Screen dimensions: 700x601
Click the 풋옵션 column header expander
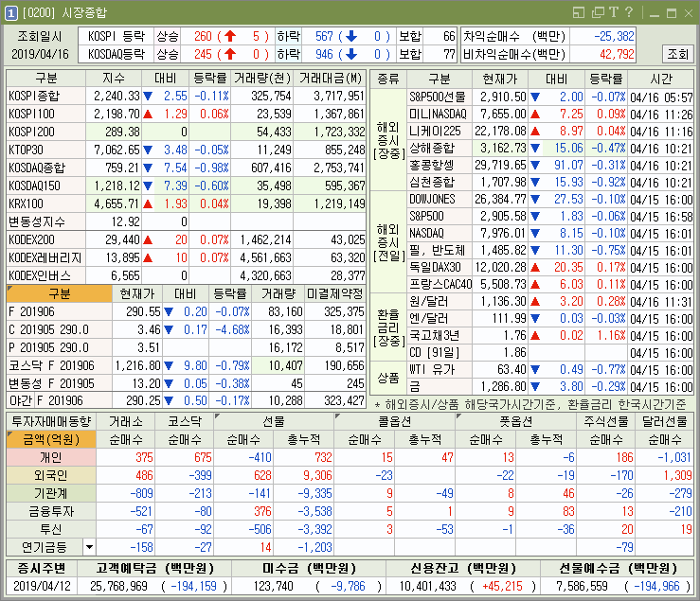[x=458, y=416]
